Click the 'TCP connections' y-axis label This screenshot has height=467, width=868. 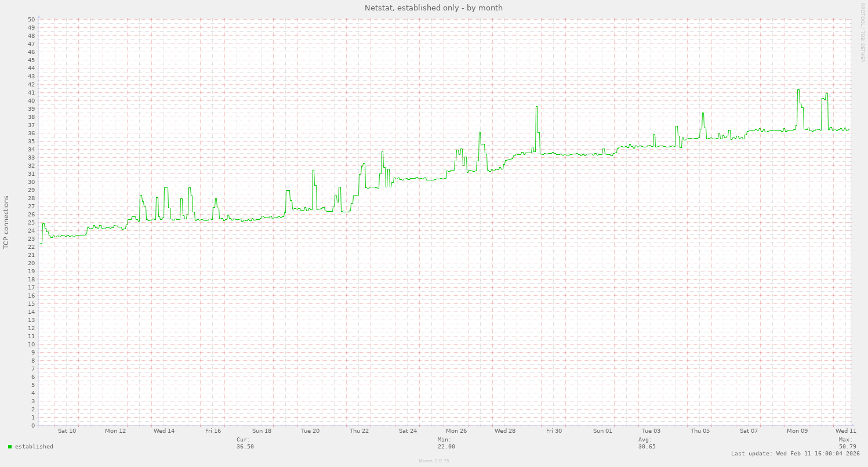click(x=6, y=222)
